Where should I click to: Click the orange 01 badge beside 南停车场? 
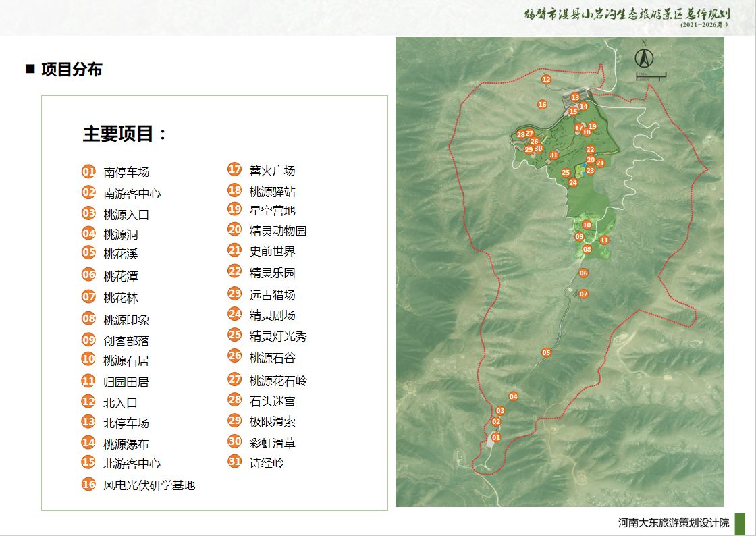[x=88, y=171]
